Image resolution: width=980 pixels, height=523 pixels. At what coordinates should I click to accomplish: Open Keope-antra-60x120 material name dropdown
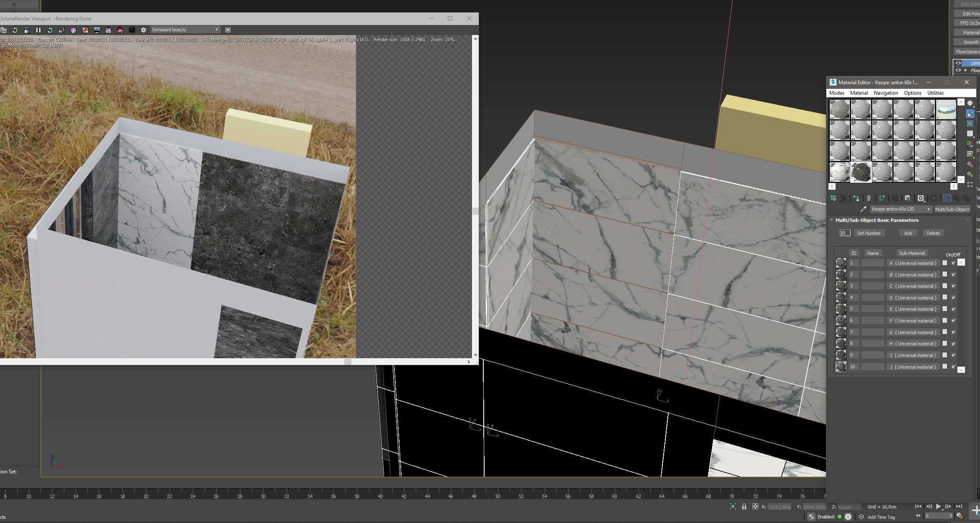(929, 209)
